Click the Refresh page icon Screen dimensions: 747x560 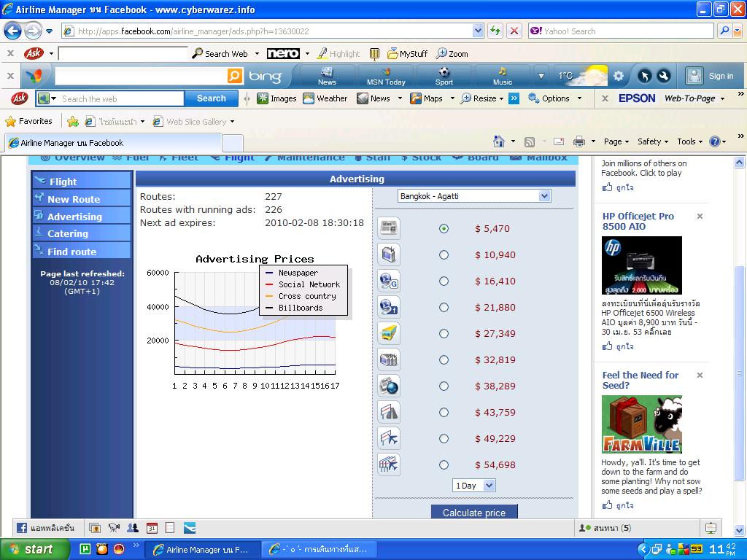[495, 31]
